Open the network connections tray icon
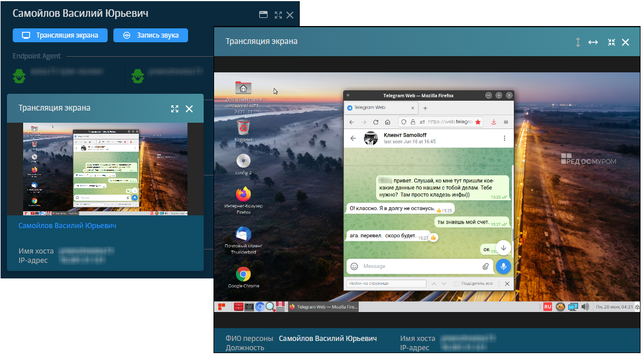644x356 pixels. click(572, 307)
